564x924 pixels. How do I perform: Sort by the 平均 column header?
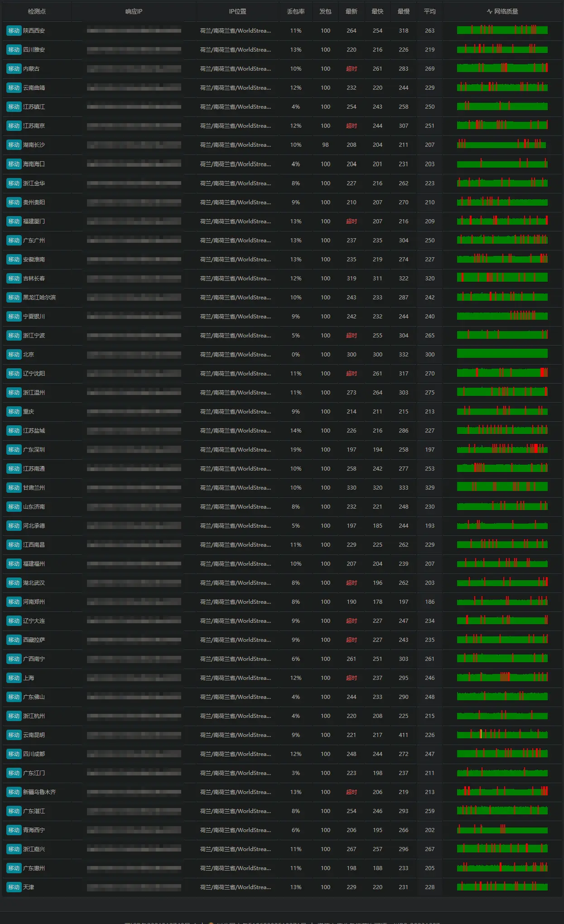(429, 11)
